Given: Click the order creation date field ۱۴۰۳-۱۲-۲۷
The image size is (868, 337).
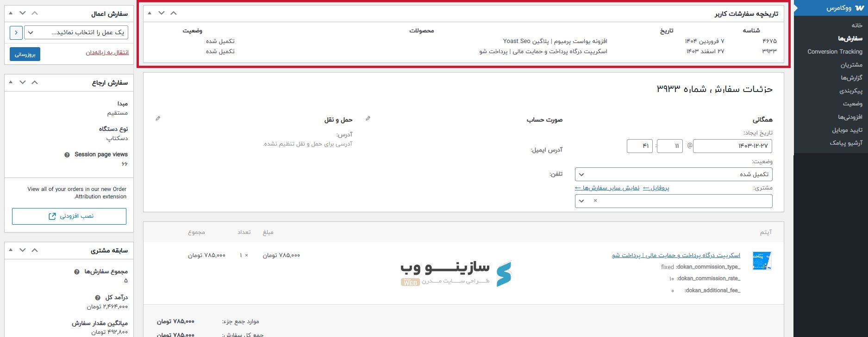Looking at the screenshot, I should click(732, 146).
